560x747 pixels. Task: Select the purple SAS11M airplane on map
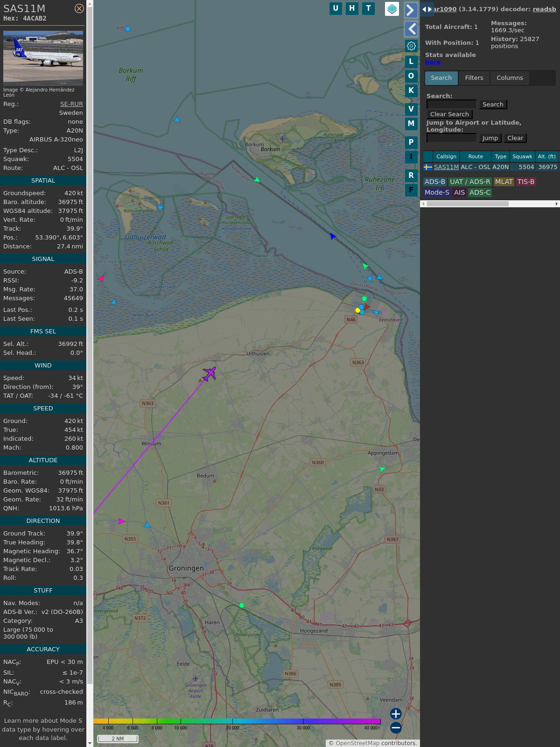click(x=210, y=373)
